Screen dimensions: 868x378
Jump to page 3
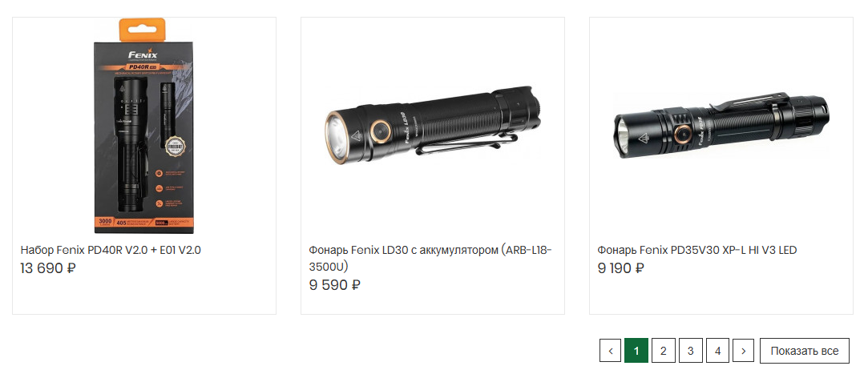pos(690,351)
